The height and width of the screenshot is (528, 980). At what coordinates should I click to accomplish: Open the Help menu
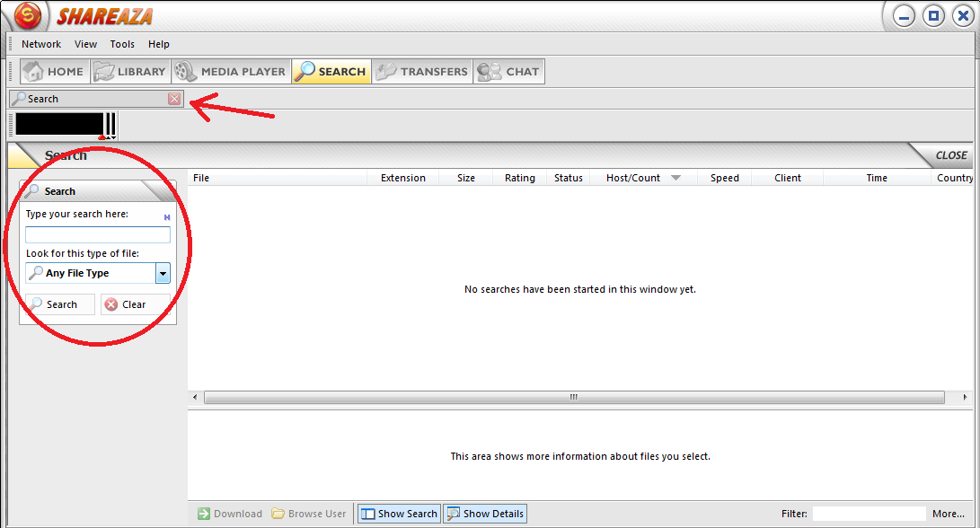coord(159,44)
